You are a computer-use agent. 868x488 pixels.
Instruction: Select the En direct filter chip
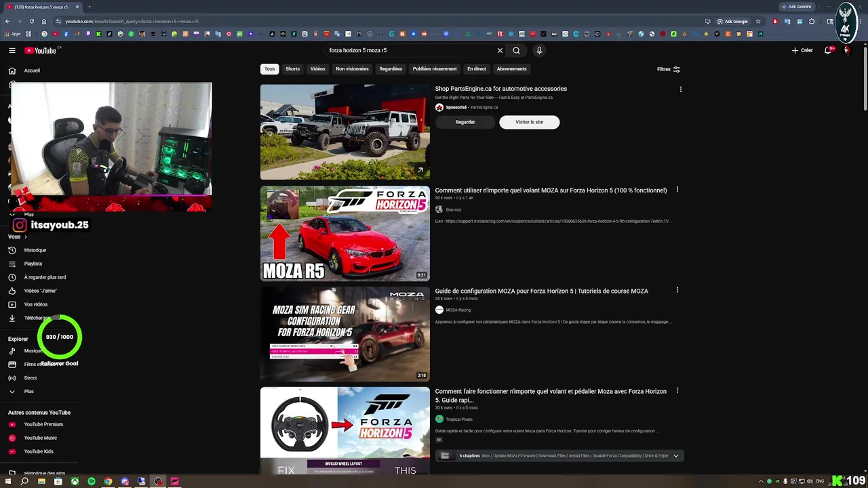pyautogui.click(x=476, y=68)
